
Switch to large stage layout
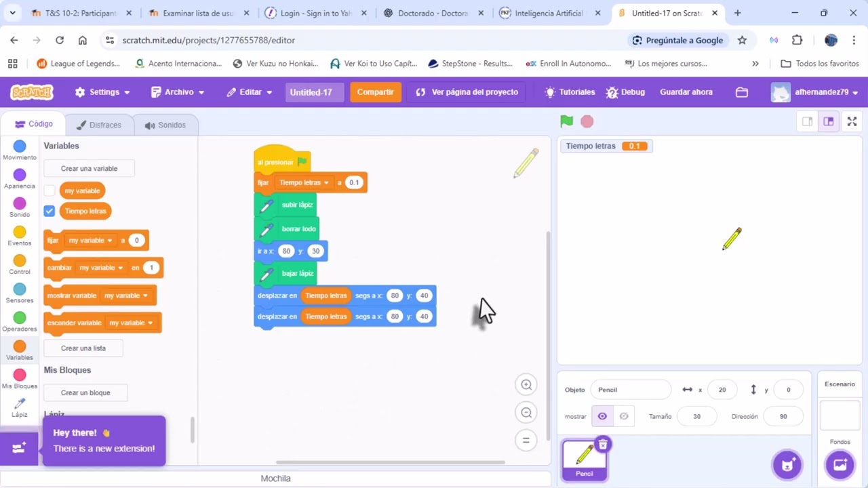point(829,121)
